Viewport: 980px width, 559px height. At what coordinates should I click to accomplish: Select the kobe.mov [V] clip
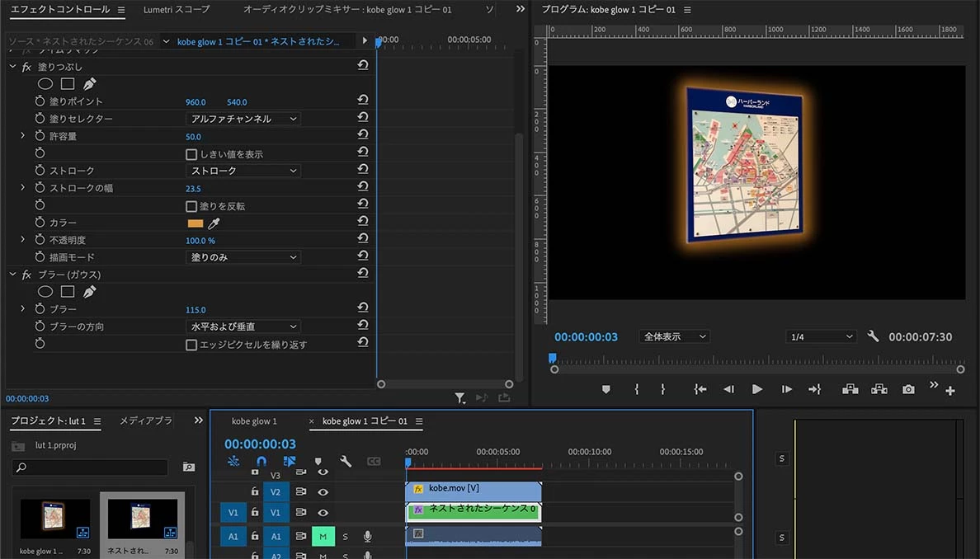click(474, 491)
